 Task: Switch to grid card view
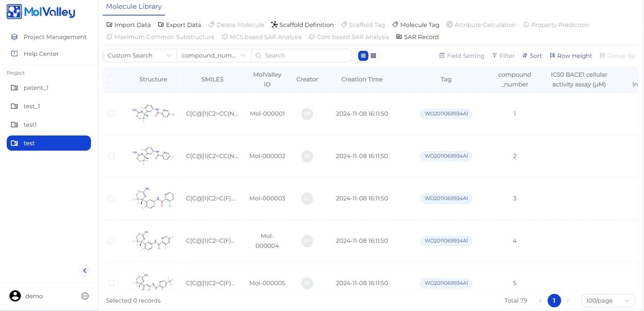pyautogui.click(x=373, y=56)
